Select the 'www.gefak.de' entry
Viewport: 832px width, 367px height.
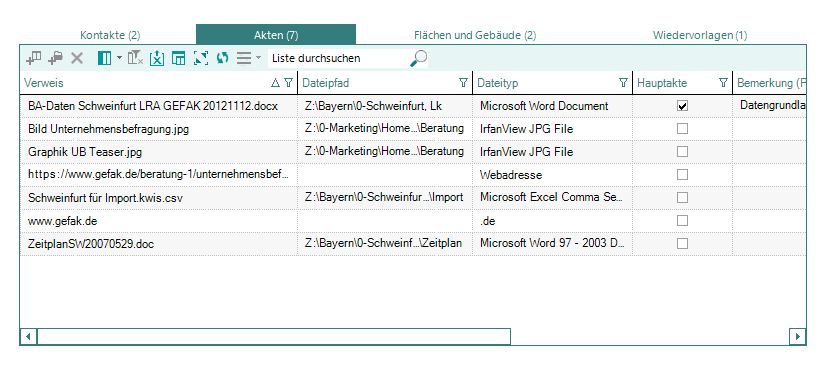(63, 221)
